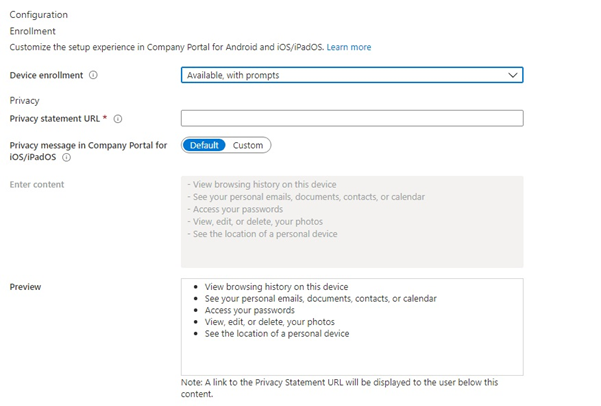Click the Device enrollment label
Image resolution: width=601 pixels, height=406 pixels.
pos(46,75)
